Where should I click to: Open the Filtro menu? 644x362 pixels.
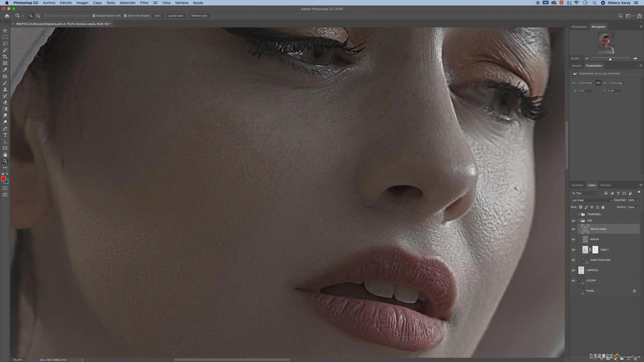click(144, 3)
